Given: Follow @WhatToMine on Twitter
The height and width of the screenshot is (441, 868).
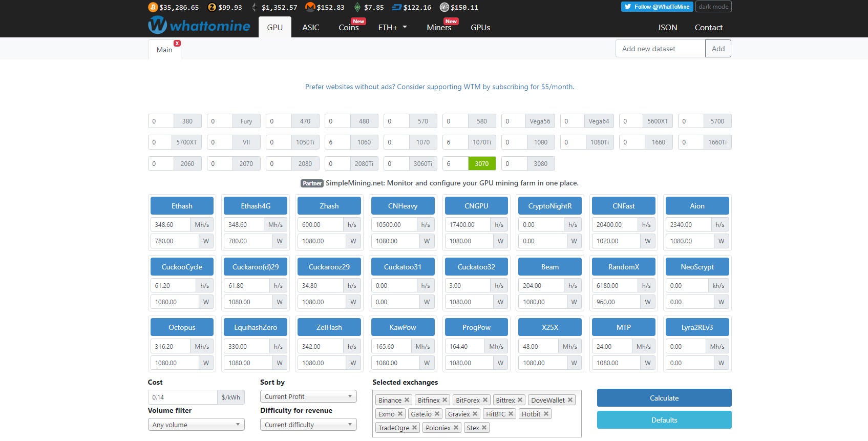Looking at the screenshot, I should [657, 7].
